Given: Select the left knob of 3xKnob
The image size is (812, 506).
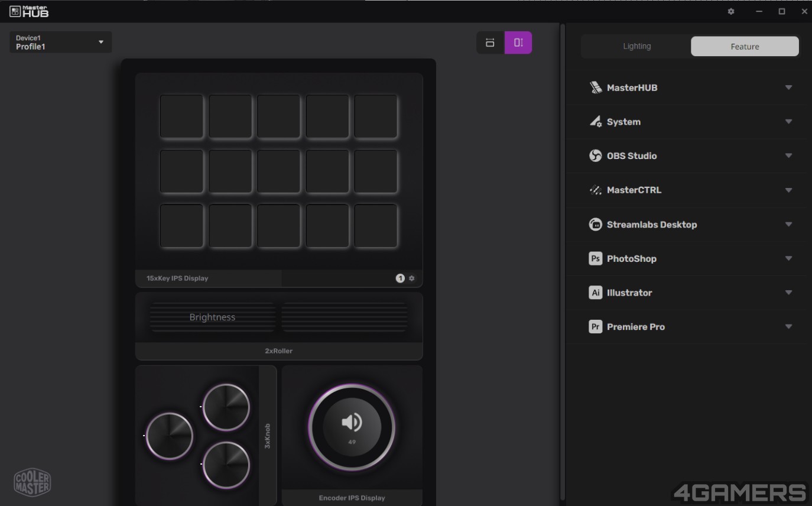Looking at the screenshot, I should pos(170,436).
